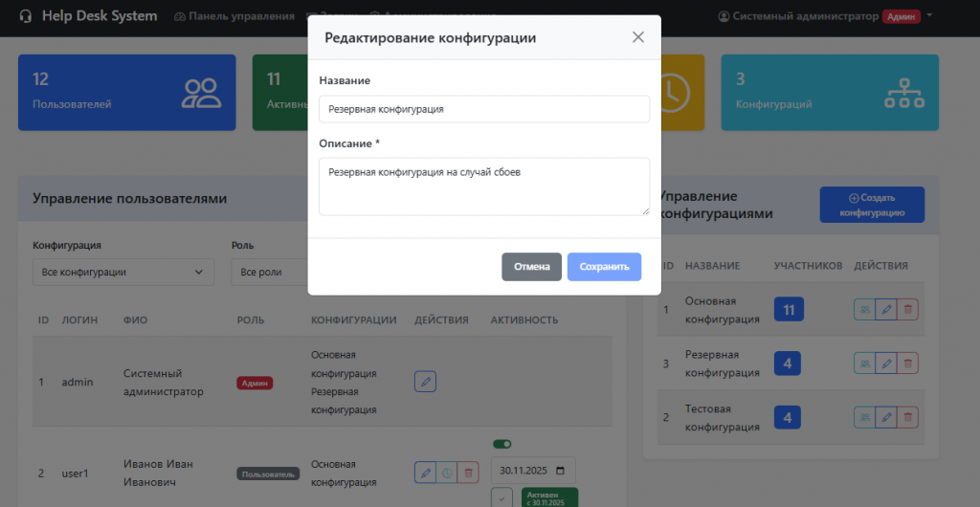Confirm user1 date with checkmark button
Viewport: 980px width, 507px height.
coord(501,498)
